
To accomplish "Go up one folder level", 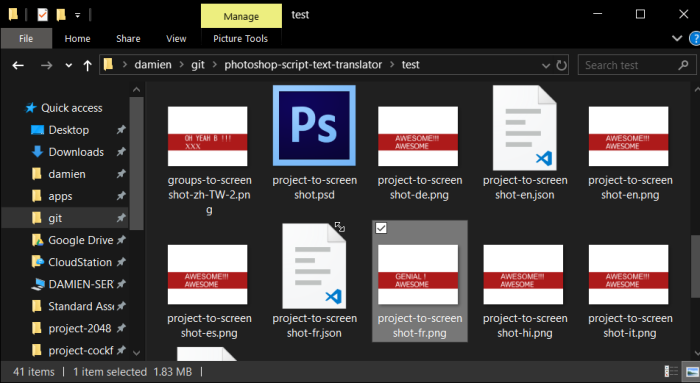I will point(88,66).
